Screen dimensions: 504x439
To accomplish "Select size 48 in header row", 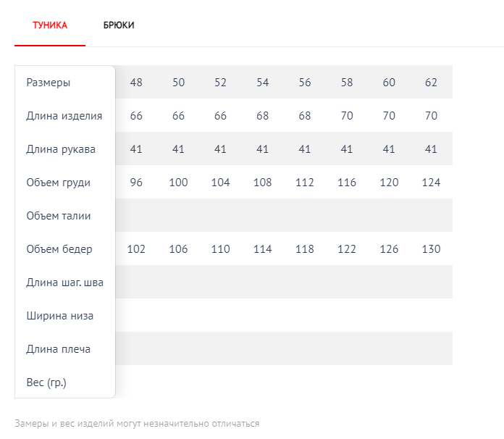I will click(136, 83).
